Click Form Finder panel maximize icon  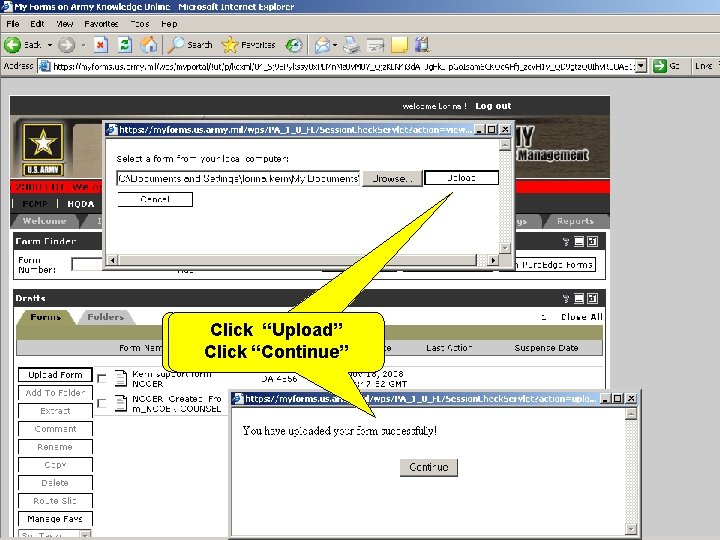(592, 241)
